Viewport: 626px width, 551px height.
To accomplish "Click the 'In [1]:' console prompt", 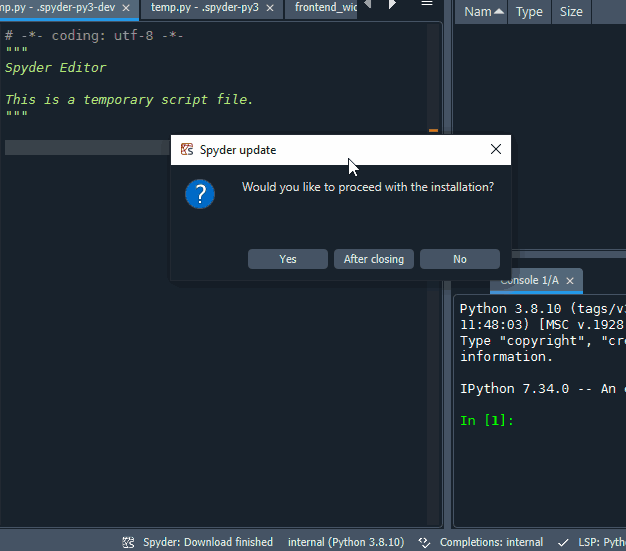I will coord(487,420).
